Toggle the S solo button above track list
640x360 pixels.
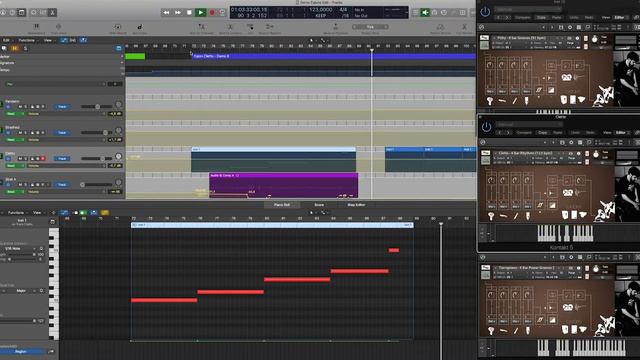pyautogui.click(x=25, y=48)
